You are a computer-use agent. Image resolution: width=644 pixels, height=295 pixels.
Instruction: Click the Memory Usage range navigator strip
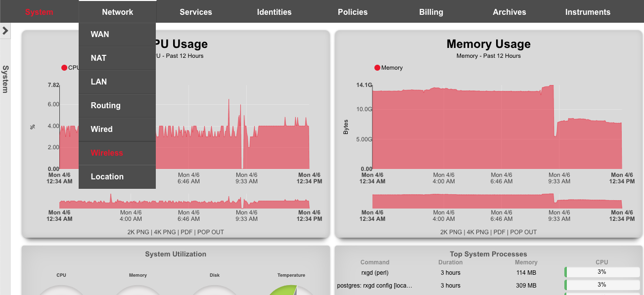[x=497, y=201]
